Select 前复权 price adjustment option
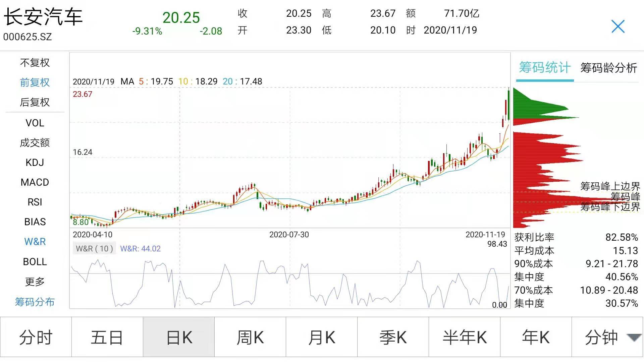 click(x=35, y=82)
